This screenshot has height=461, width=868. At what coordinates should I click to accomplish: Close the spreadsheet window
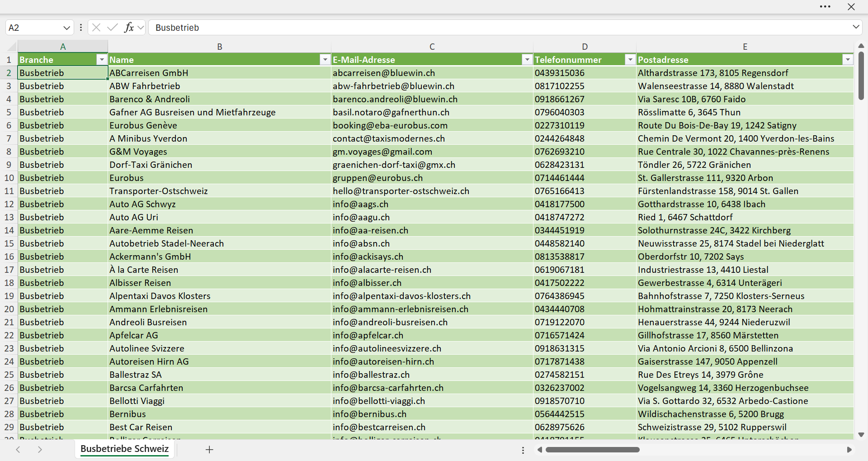851,7
